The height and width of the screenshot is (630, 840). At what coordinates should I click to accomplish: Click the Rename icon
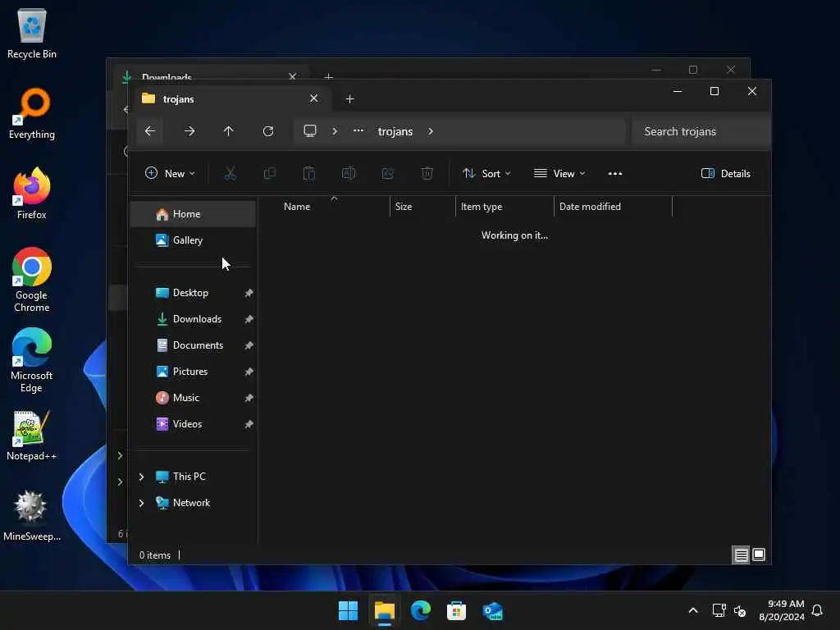click(x=348, y=174)
